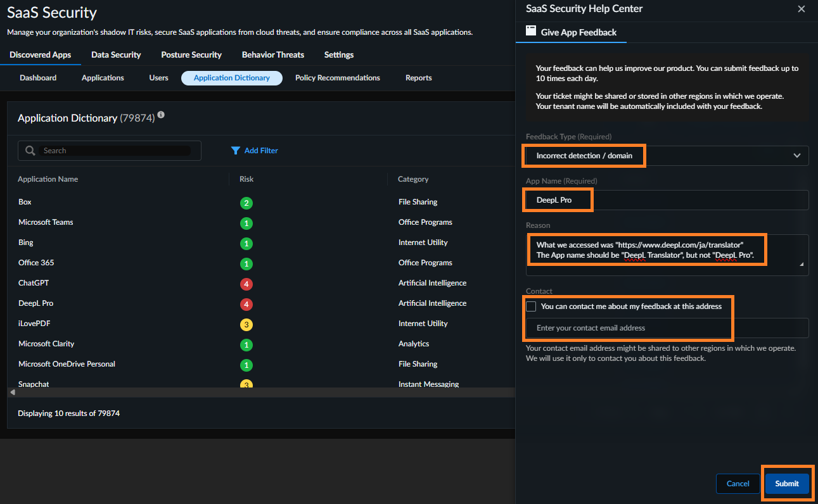Select the ChatGPT application name

tap(34, 283)
